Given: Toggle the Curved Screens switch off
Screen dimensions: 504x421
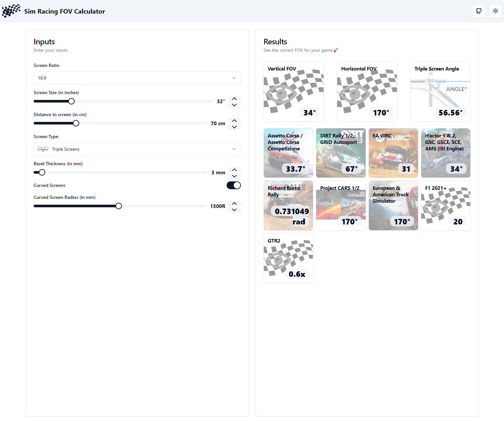Looking at the screenshot, I should 234,185.
